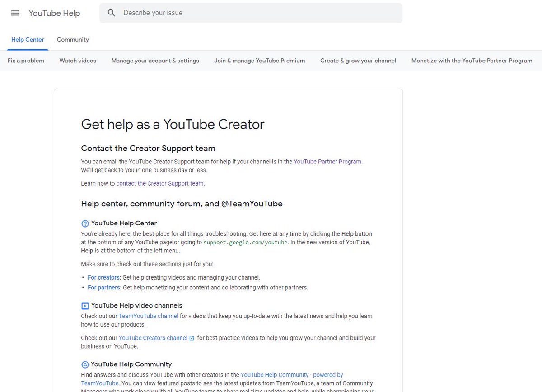Switch to the Community tab

point(73,40)
